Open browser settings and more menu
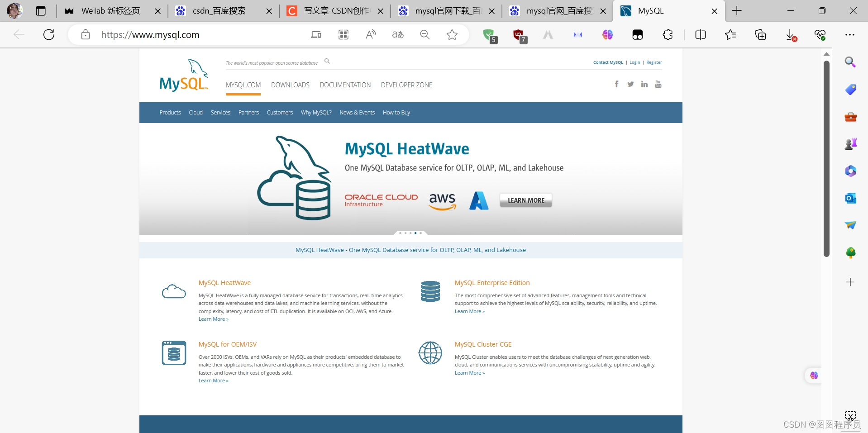This screenshot has height=433, width=868. coord(850,35)
